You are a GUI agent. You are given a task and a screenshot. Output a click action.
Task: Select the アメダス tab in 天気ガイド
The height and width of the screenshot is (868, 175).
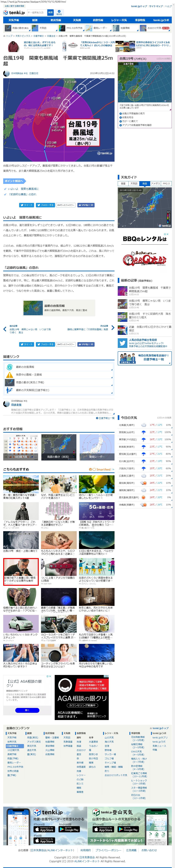[156, 184]
